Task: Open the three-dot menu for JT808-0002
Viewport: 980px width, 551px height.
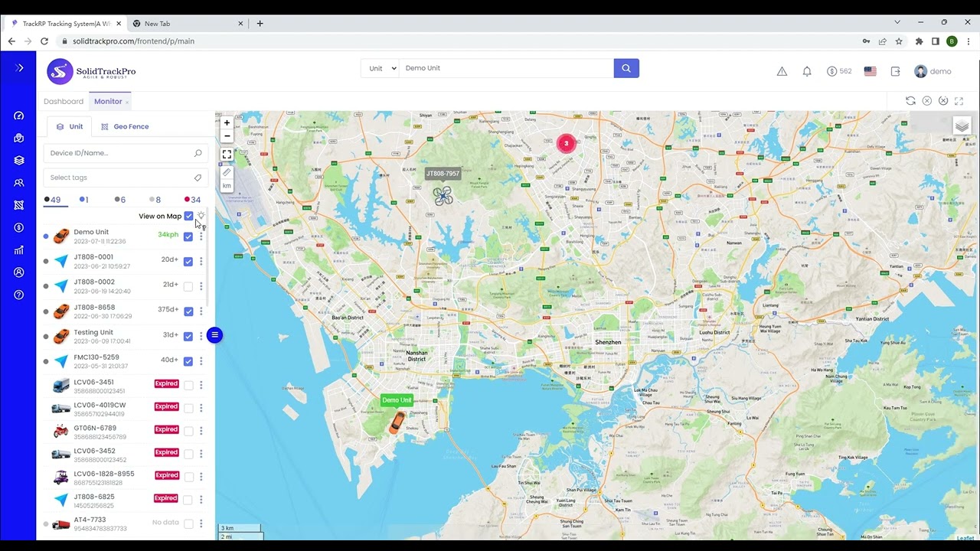Action: [201, 286]
